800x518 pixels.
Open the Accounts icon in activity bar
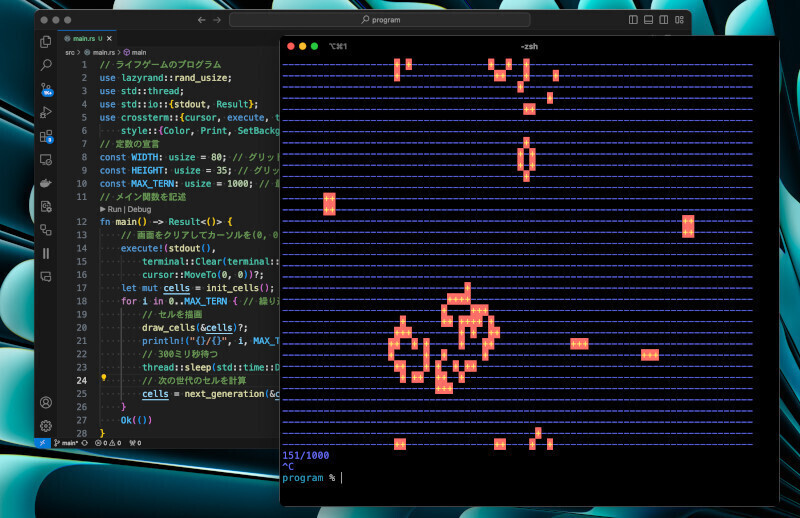[46, 402]
